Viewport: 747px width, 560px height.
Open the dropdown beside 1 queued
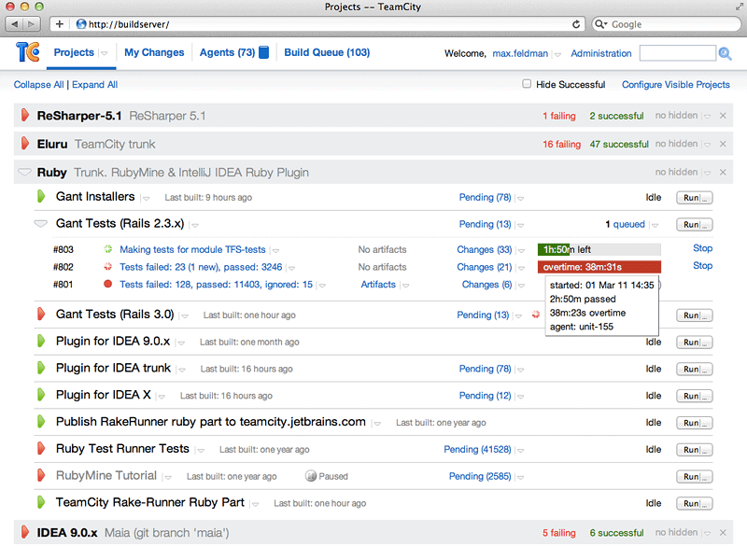(x=655, y=225)
